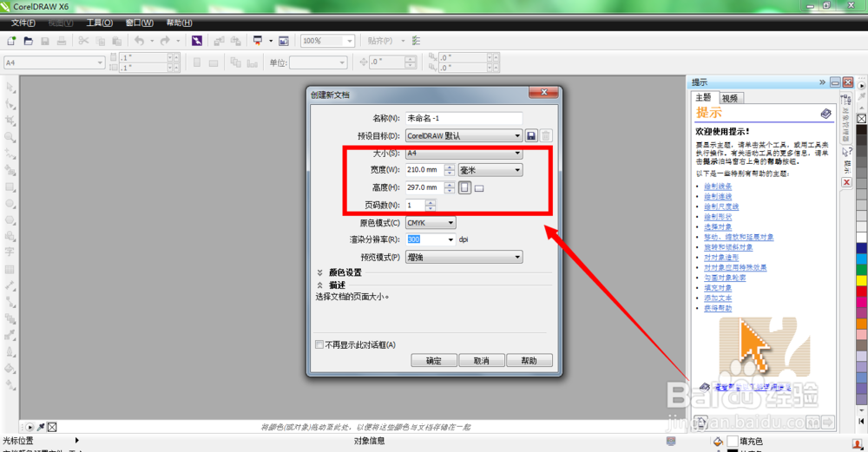
Task: Select the 主题 tab in Hints
Action: [704, 97]
